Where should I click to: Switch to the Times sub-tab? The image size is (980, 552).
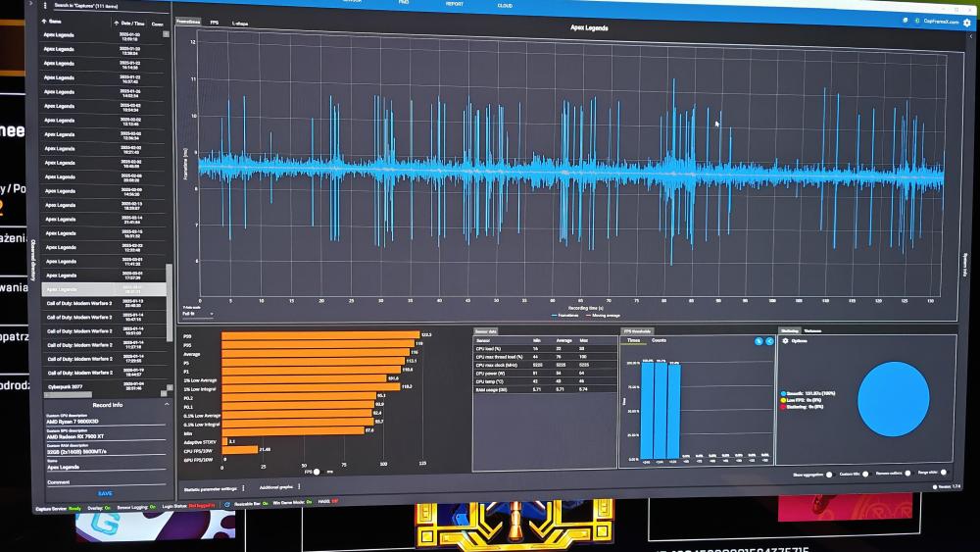[x=633, y=340]
